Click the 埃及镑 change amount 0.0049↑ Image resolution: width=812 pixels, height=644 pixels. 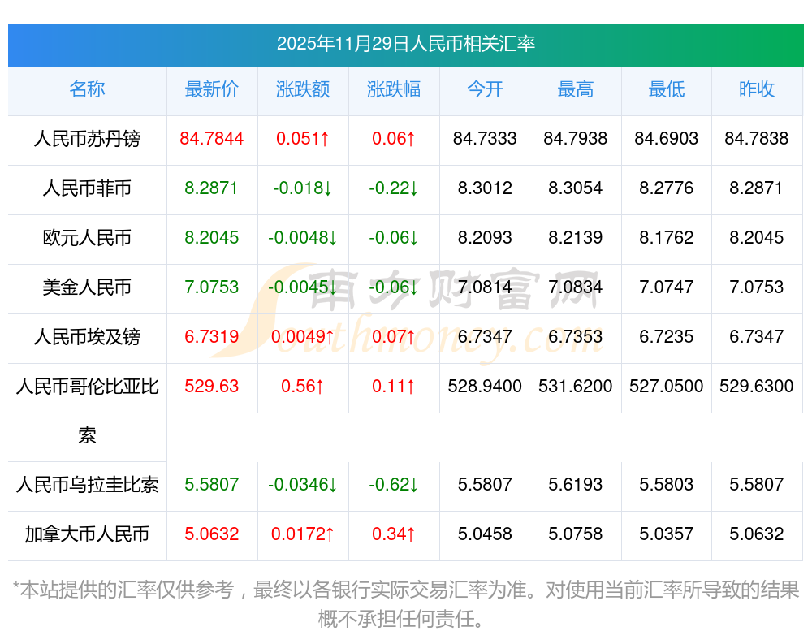[302, 336]
